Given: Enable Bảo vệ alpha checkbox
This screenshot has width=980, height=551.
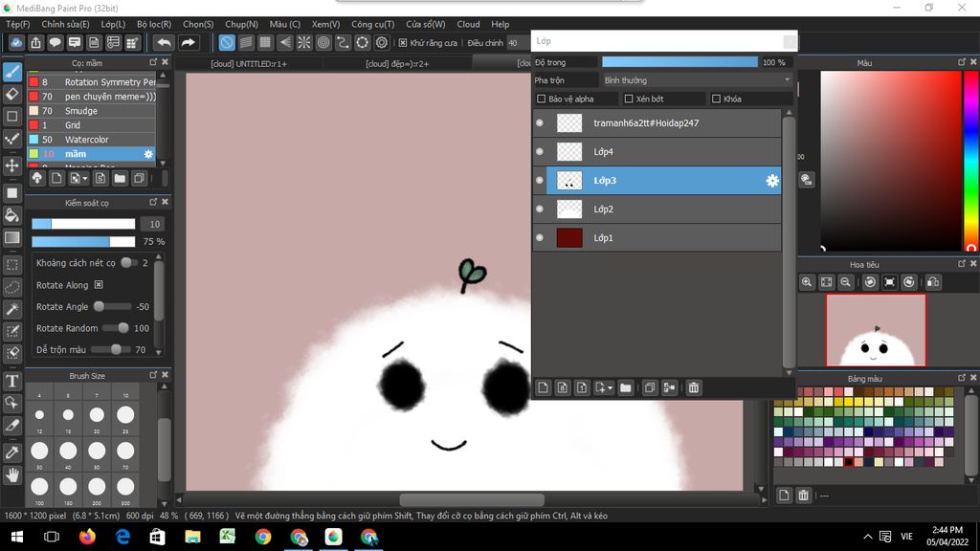Looking at the screenshot, I should [x=542, y=99].
